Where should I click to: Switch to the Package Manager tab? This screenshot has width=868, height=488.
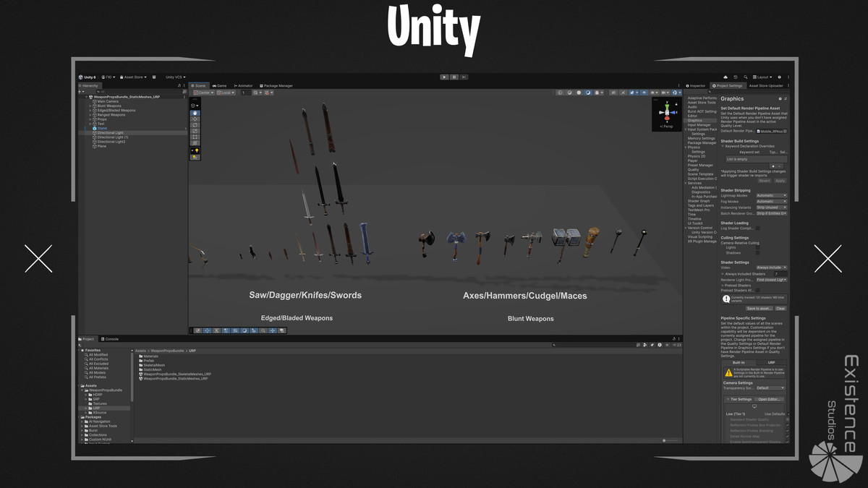276,85
